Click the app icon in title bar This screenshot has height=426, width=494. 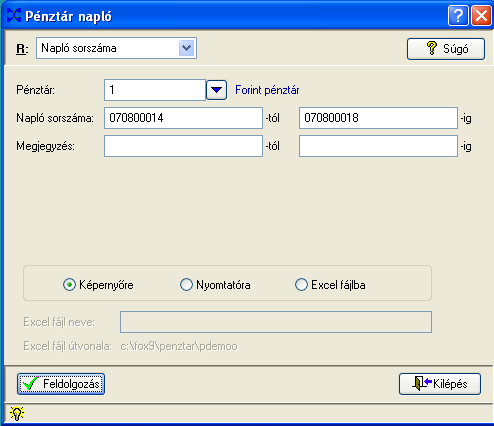click(x=14, y=15)
